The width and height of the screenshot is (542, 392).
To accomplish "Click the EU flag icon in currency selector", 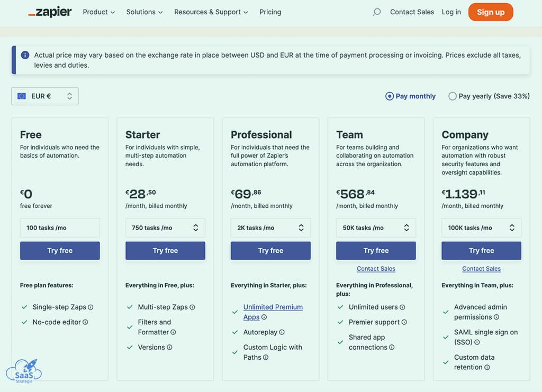I will click(x=22, y=96).
